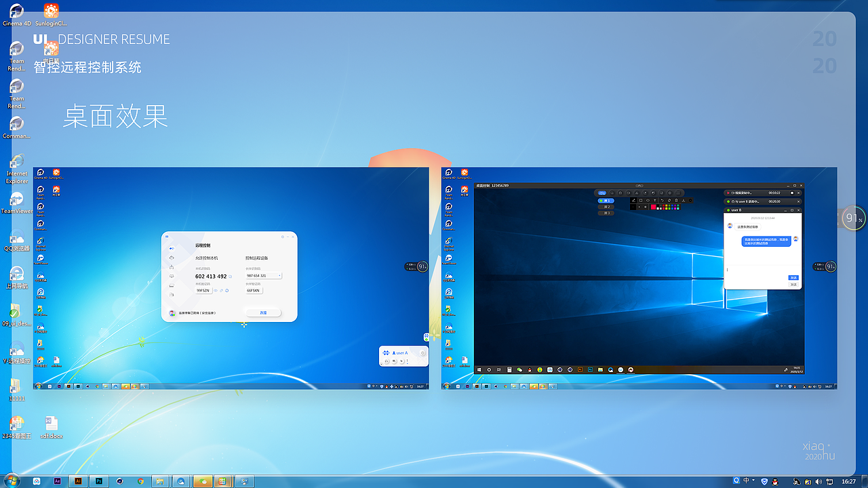Close the video recording status bar
This screenshot has width=868, height=488.
pos(798,193)
